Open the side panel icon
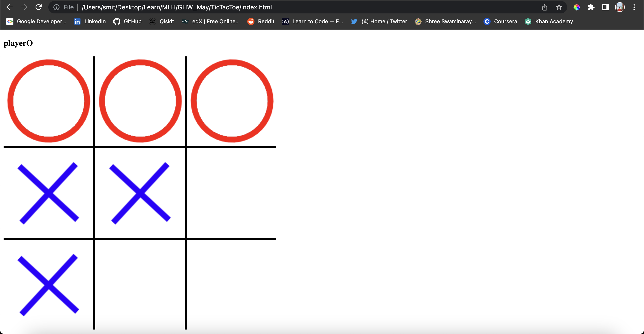644x334 pixels. pos(605,7)
